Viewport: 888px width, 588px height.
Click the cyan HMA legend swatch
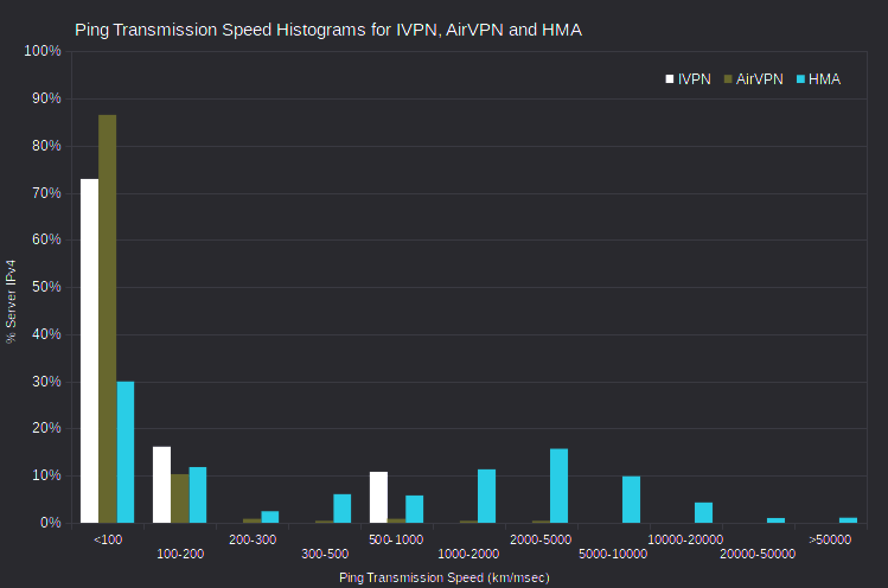click(x=800, y=79)
